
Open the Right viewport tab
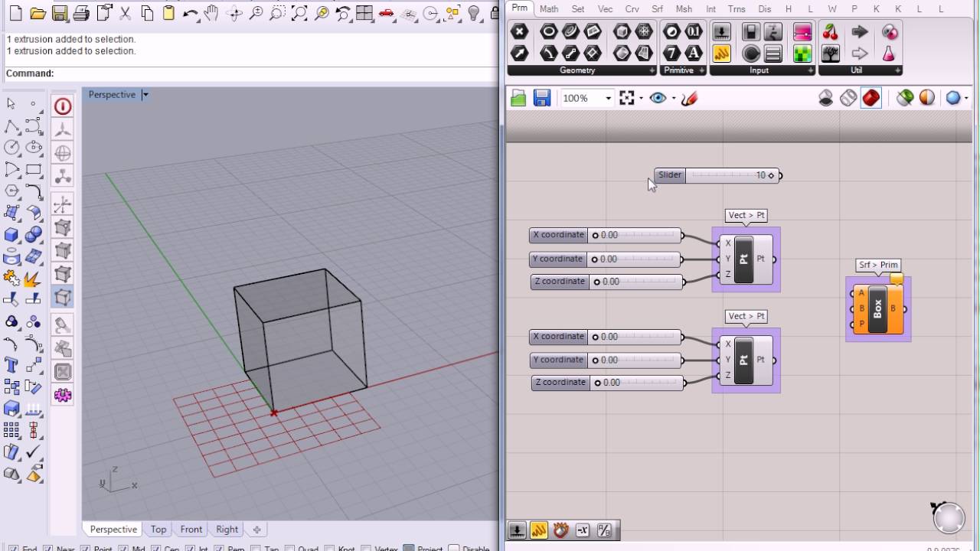[x=227, y=530]
